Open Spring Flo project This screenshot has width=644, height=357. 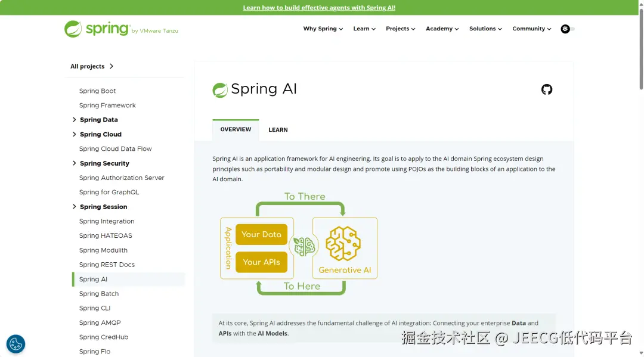[94, 352]
